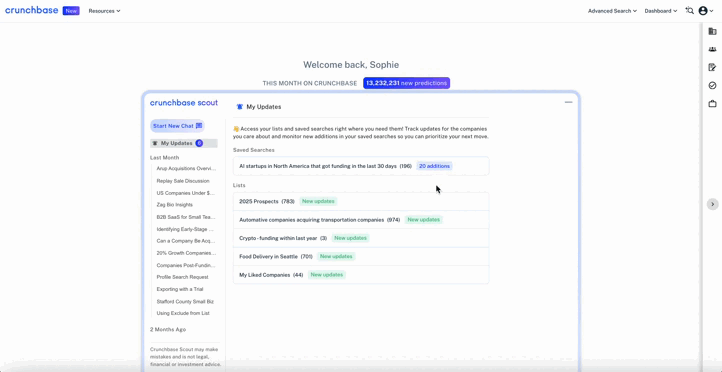This screenshot has width=722, height=372.
Task: Open AI startups in North America saved search
Action: (x=361, y=166)
